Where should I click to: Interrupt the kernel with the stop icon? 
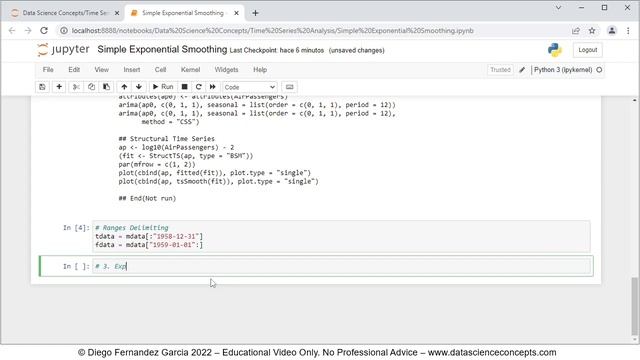point(184,87)
